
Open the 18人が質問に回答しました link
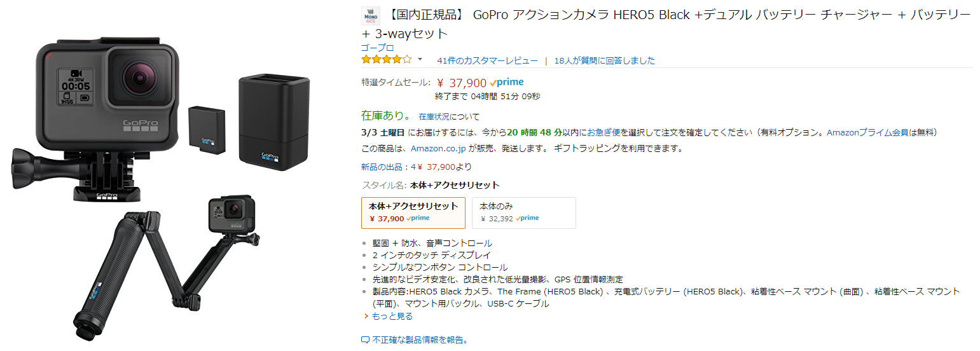604,61
